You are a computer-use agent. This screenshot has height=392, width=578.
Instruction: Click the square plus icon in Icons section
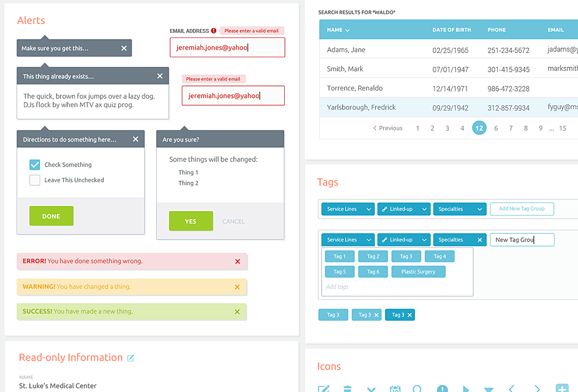point(562,388)
